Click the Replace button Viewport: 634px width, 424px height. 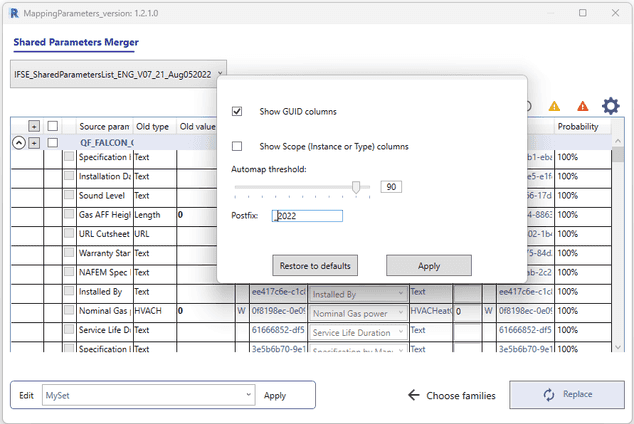(x=567, y=394)
